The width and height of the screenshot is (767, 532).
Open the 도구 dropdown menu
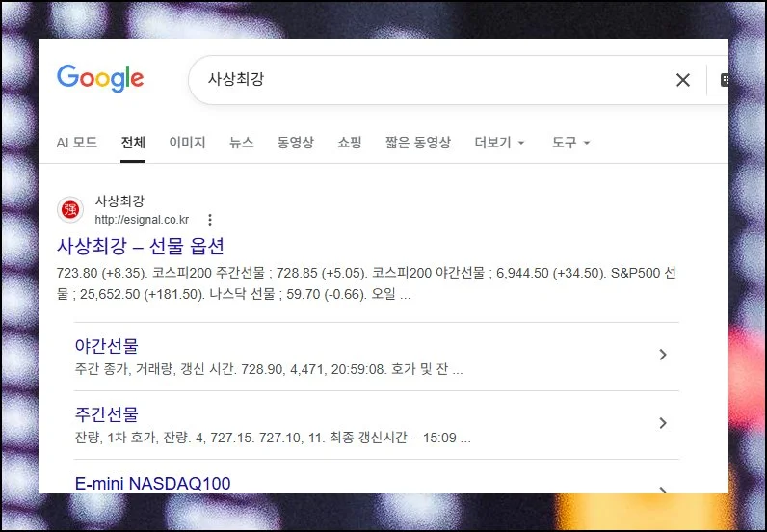[x=570, y=143]
